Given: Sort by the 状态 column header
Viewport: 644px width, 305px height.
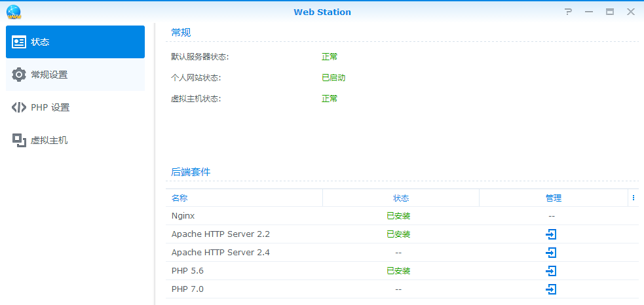Looking at the screenshot, I should 400,198.
